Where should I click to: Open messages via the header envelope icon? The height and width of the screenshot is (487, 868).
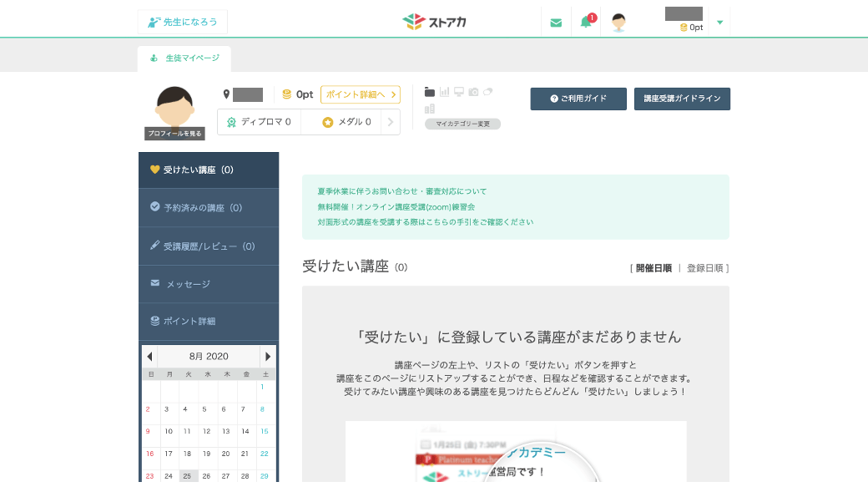coord(556,23)
